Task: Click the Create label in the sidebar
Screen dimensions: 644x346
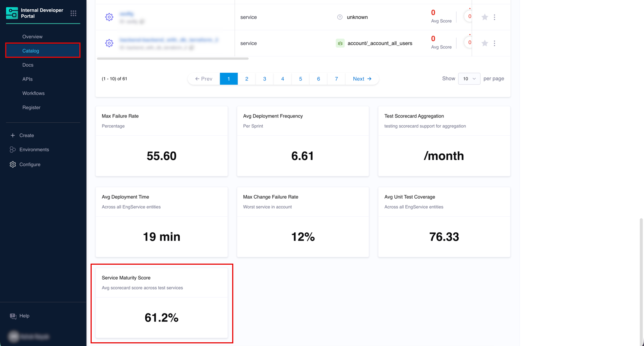Action: click(26, 135)
